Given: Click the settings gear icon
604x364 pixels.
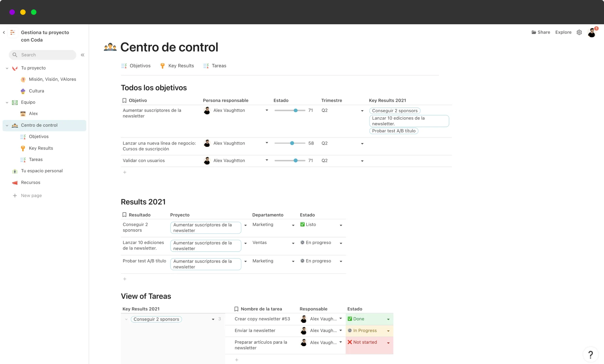Looking at the screenshot, I should click(579, 32).
